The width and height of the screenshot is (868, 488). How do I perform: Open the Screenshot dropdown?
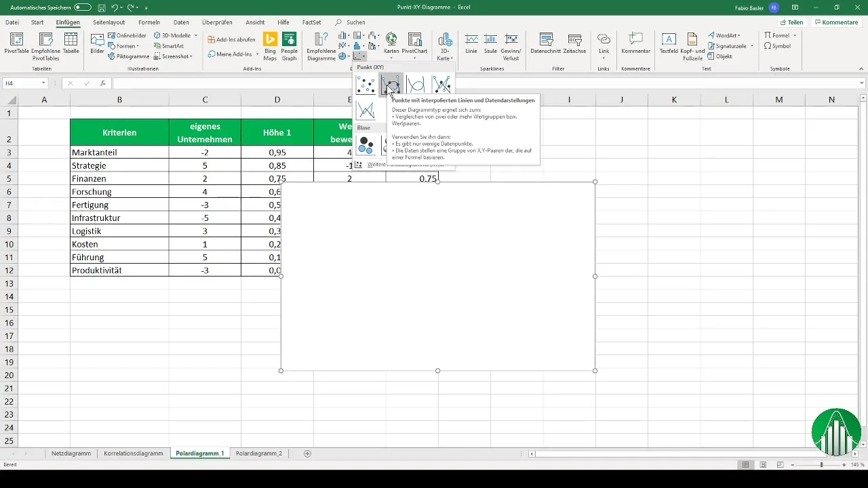pos(172,57)
